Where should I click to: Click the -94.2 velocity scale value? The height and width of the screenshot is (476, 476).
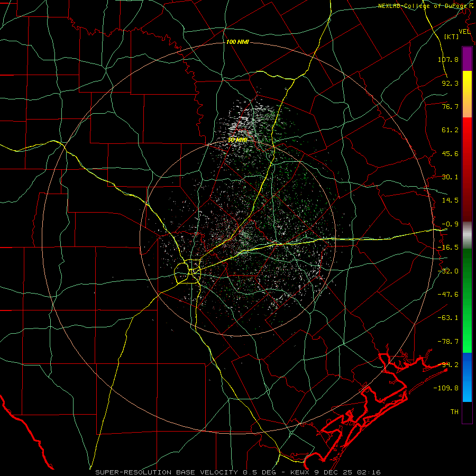(448, 365)
